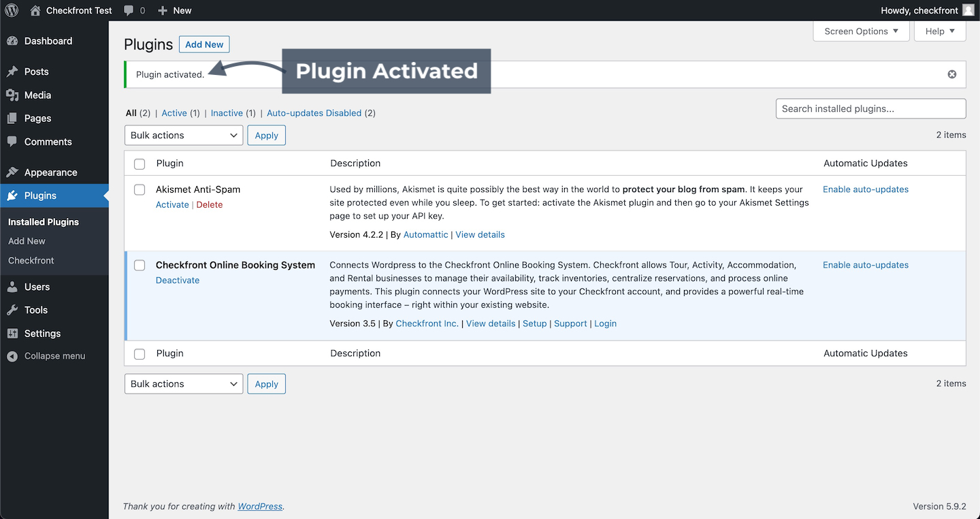980x519 pixels.
Task: Activate the Akismet Anti-Spam plugin
Action: tap(172, 204)
